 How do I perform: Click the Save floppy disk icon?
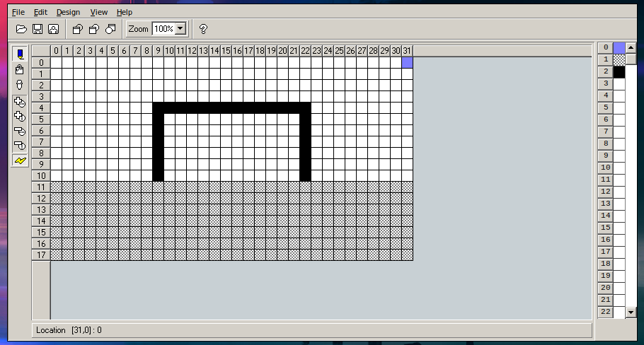click(38, 29)
